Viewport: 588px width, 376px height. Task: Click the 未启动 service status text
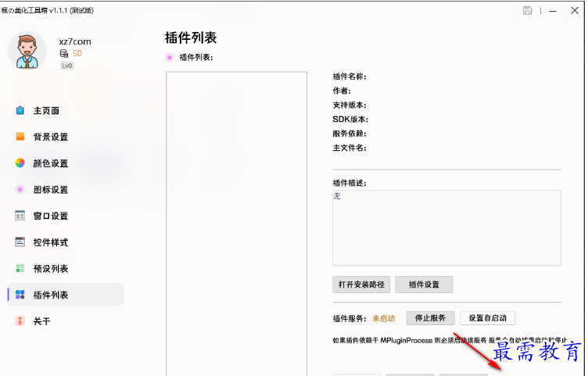click(x=383, y=319)
